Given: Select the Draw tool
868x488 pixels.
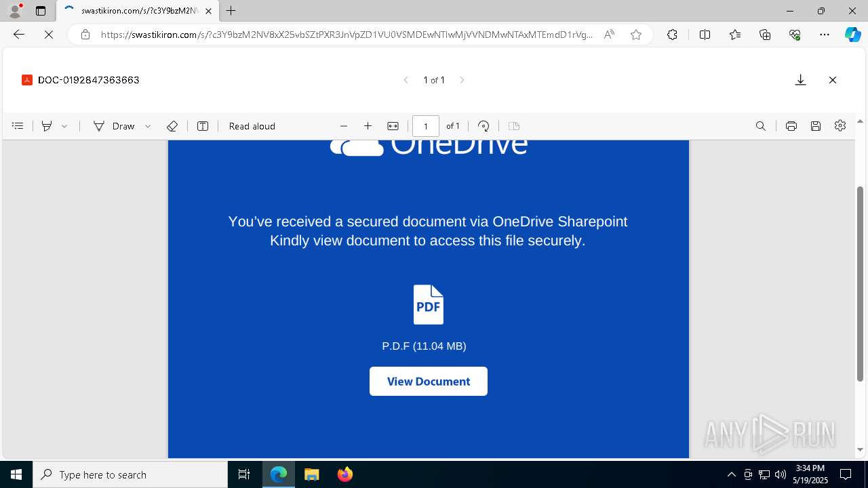Looking at the screenshot, I should click(114, 126).
